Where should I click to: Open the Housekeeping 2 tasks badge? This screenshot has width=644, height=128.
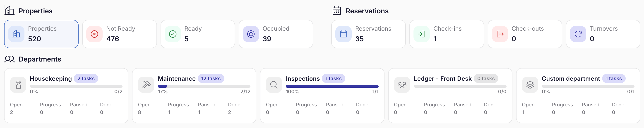(x=86, y=79)
